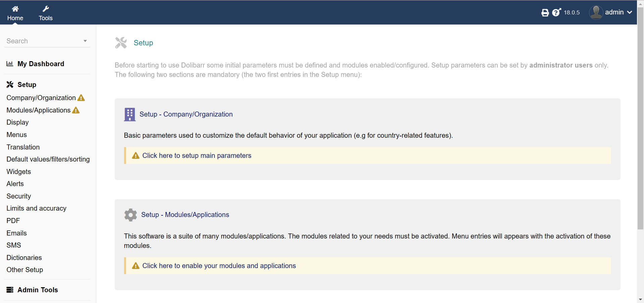Open Admin Tools menu section
The height and width of the screenshot is (303, 644).
coord(38,290)
